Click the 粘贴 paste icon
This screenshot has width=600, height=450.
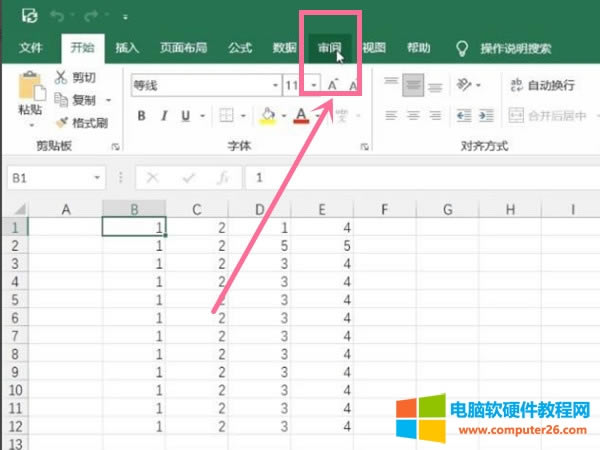(31, 86)
